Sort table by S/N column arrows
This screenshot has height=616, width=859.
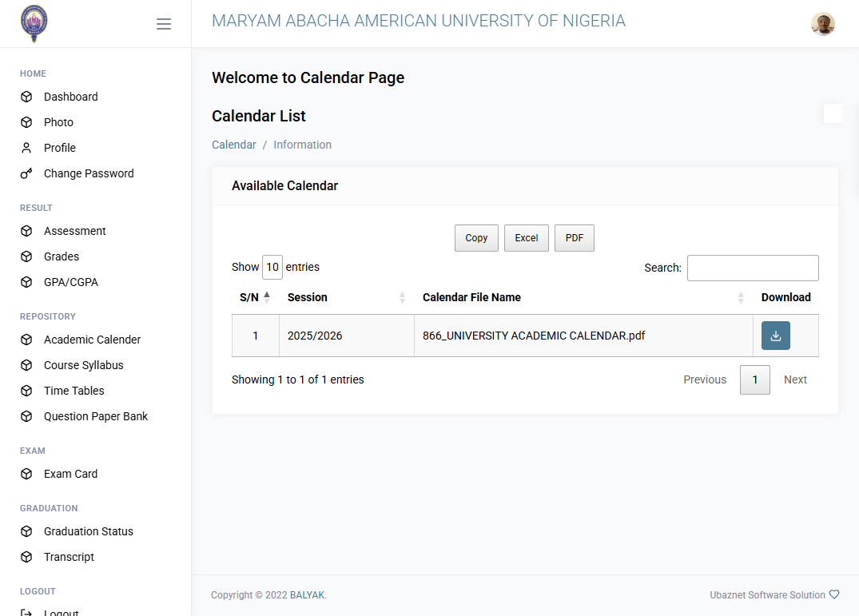point(267,297)
